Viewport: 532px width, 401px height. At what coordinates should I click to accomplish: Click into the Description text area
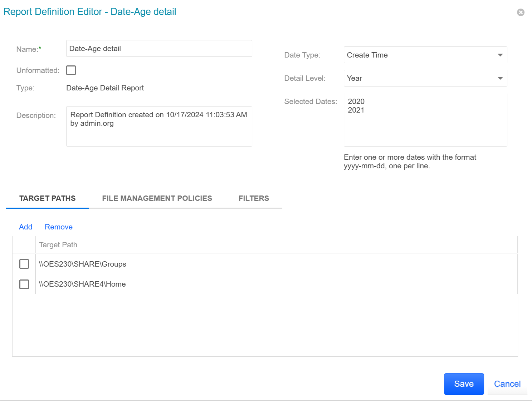click(159, 126)
